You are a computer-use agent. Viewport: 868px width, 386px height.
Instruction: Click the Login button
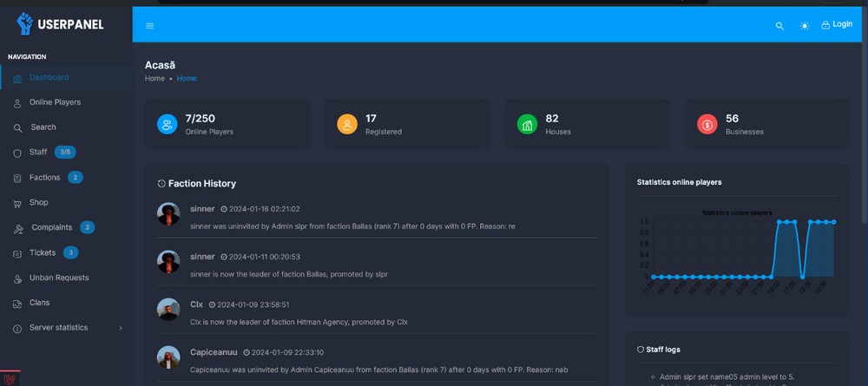(x=837, y=25)
